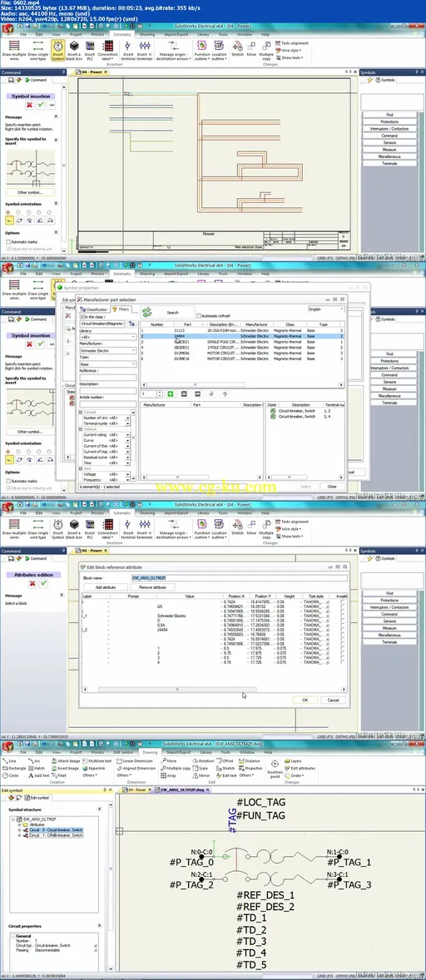Check Invisible box for the Q5 row
Viewport: 426px width, 980px height.
click(342, 606)
